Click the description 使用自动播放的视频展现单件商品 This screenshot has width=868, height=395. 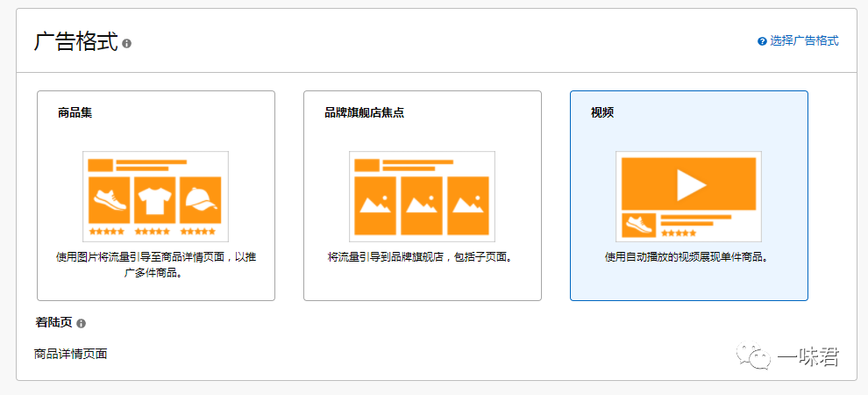click(688, 257)
